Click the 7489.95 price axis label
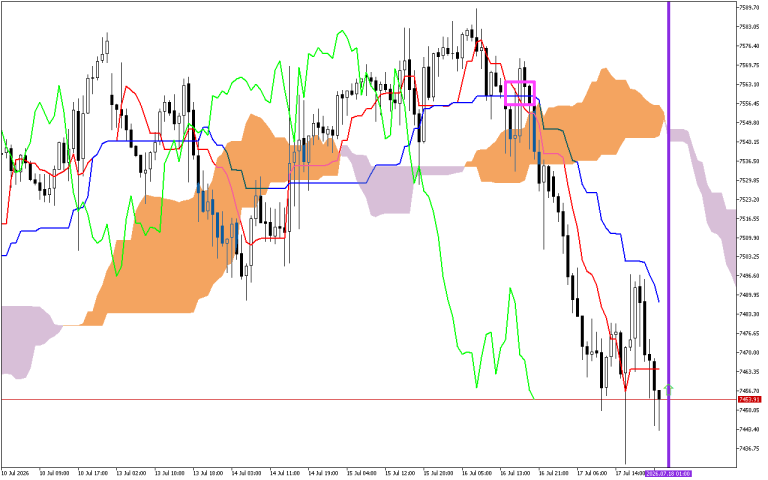The image size is (768, 480). pyautogui.click(x=749, y=295)
